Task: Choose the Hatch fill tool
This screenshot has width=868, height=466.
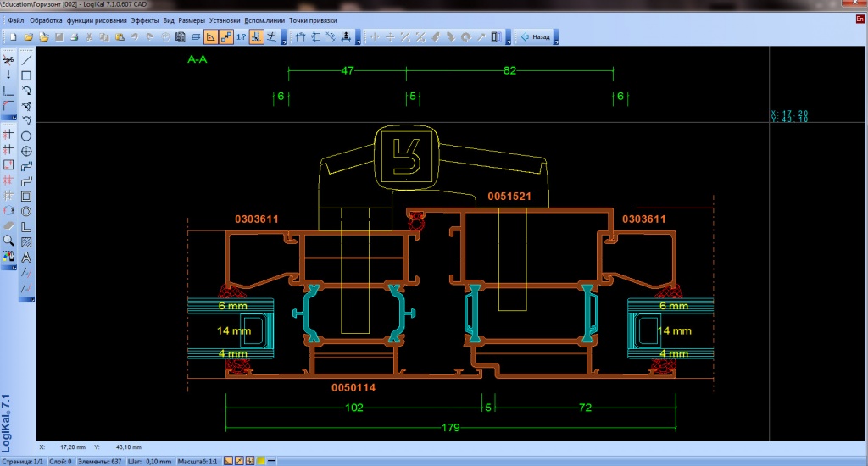Action: point(26,241)
